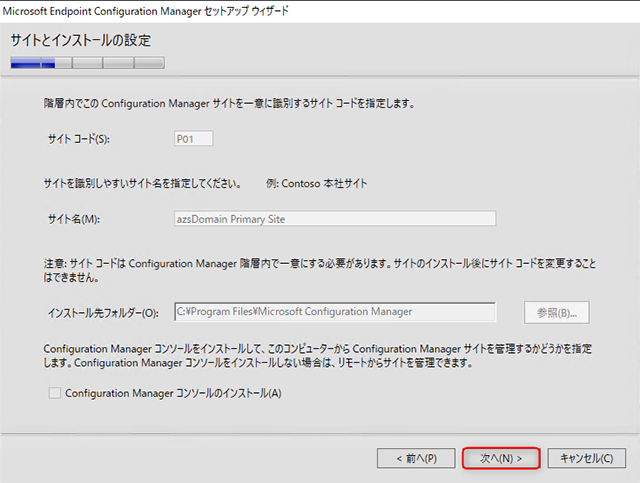Image resolution: width=640 pixels, height=483 pixels.
Task: Click the サイトを識別しやすいサイト名 instruction text
Action: point(142,183)
